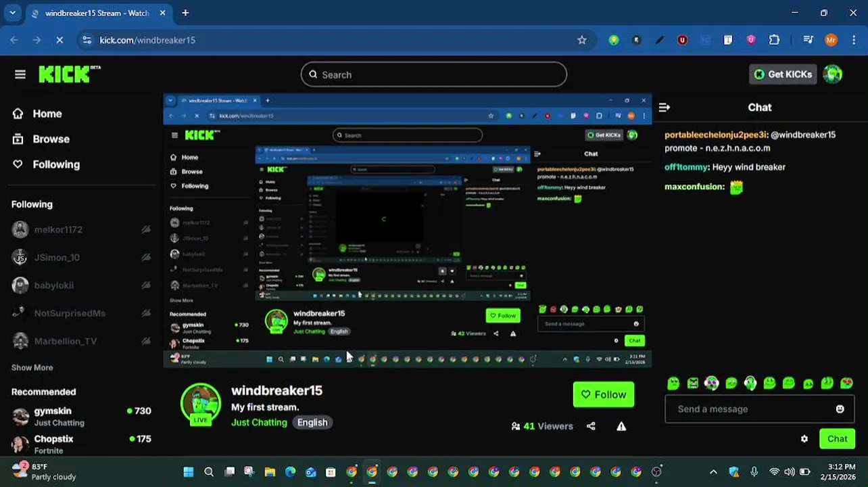
Task: Bookmark this page with star icon
Action: point(582,40)
